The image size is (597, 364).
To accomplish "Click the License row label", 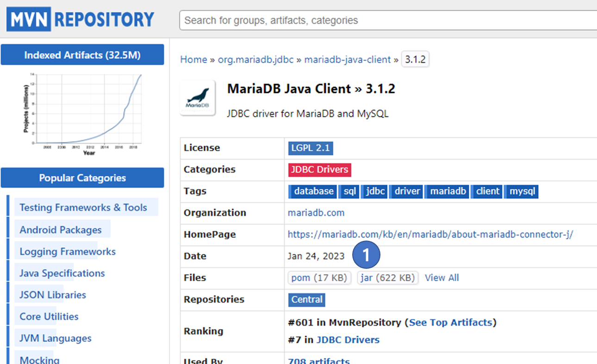I will [x=202, y=148].
